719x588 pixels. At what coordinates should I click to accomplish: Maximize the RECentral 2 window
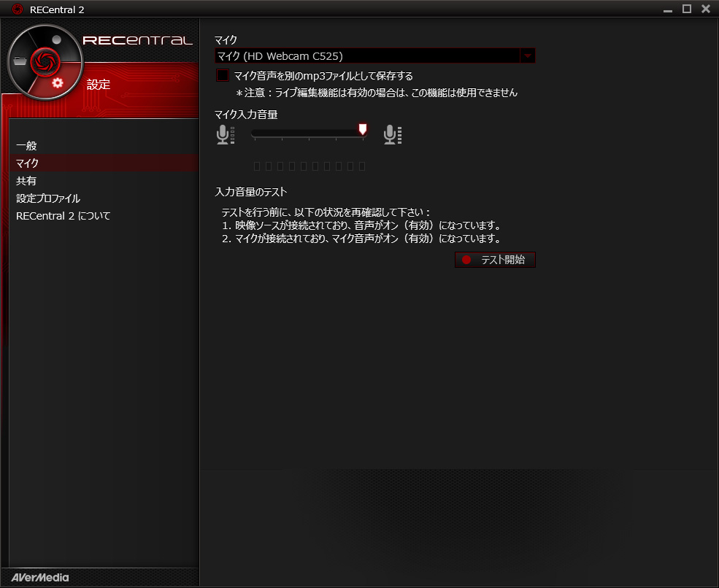pyautogui.click(x=686, y=9)
